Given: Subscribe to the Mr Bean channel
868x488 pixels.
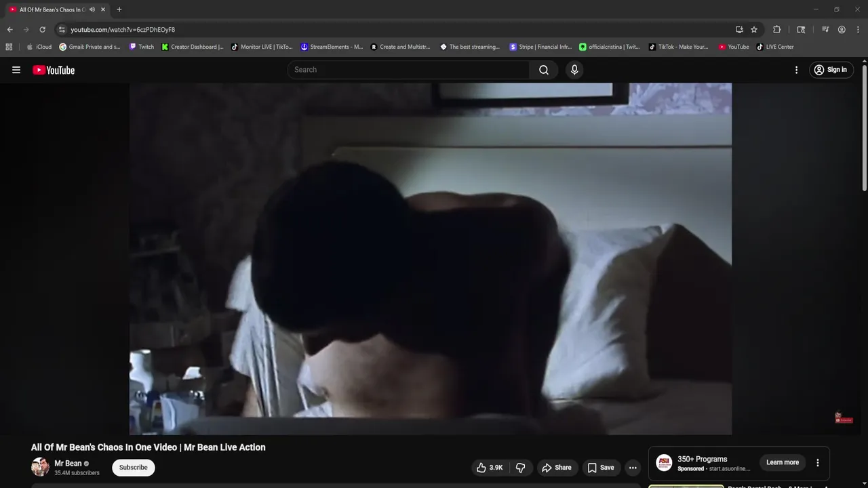Looking at the screenshot, I should click(x=134, y=468).
